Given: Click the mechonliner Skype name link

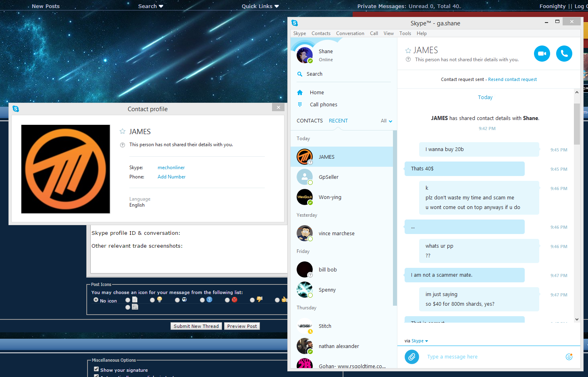Looking at the screenshot, I should [171, 168].
